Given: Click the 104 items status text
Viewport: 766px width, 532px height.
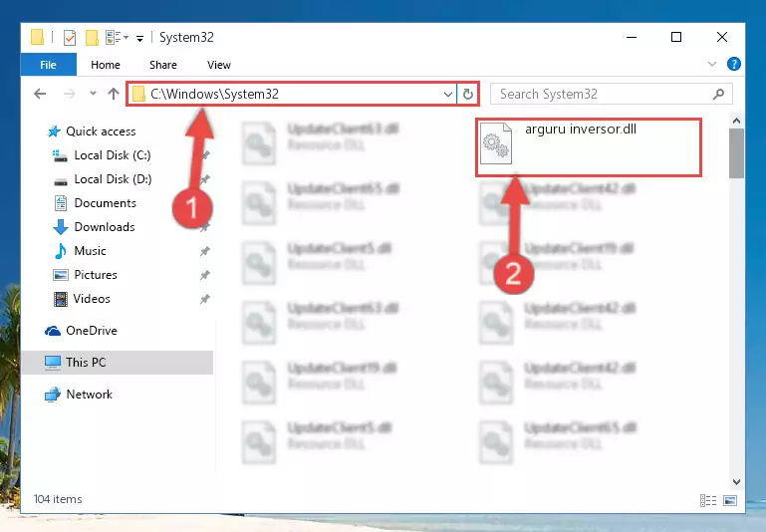Looking at the screenshot, I should tap(58, 499).
